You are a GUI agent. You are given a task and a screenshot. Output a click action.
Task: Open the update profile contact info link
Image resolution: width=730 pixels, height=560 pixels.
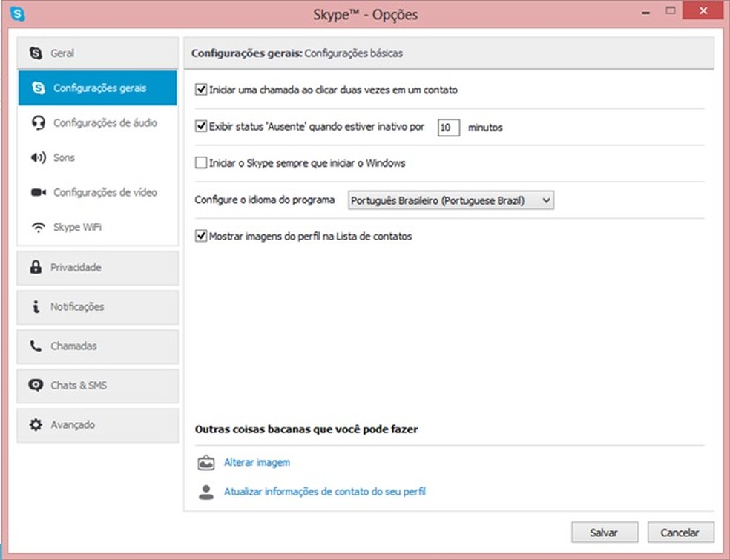point(324,492)
